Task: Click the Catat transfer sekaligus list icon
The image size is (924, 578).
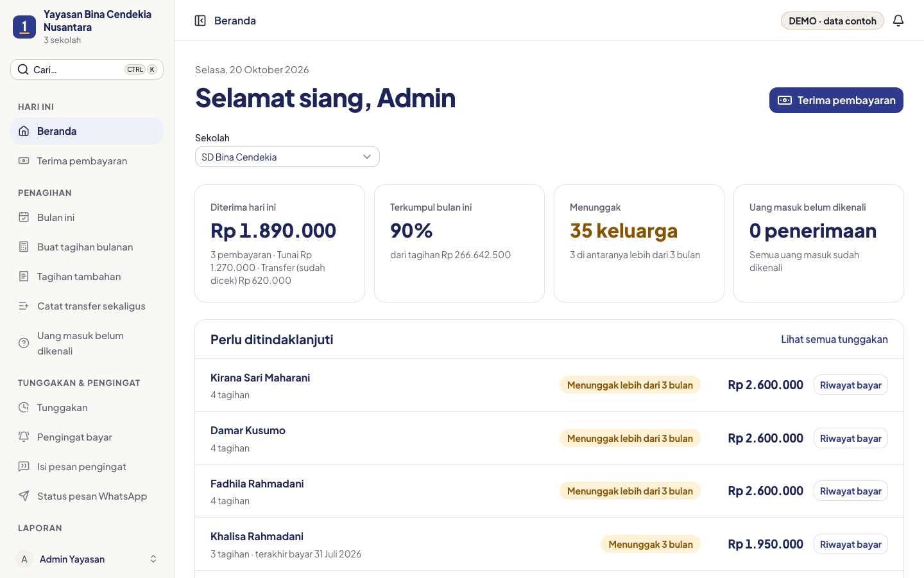Action: click(24, 306)
